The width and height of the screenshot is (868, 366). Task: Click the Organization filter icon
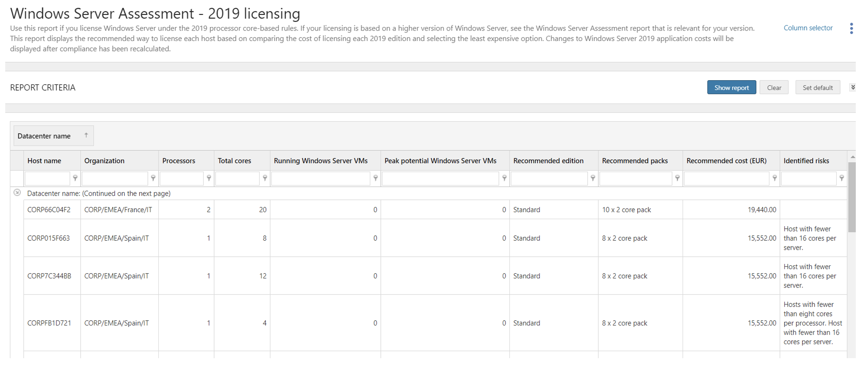pos(153,178)
